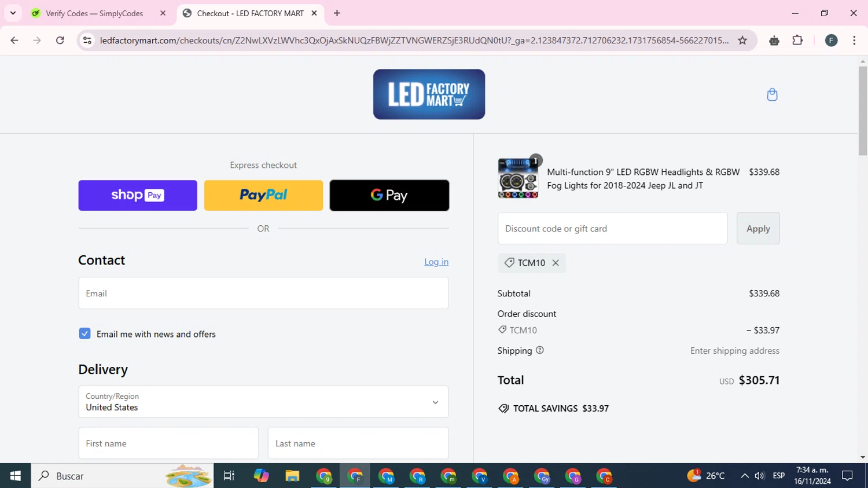This screenshot has height=488, width=868.
Task: Go back to the previous page
Action: coord(14,41)
